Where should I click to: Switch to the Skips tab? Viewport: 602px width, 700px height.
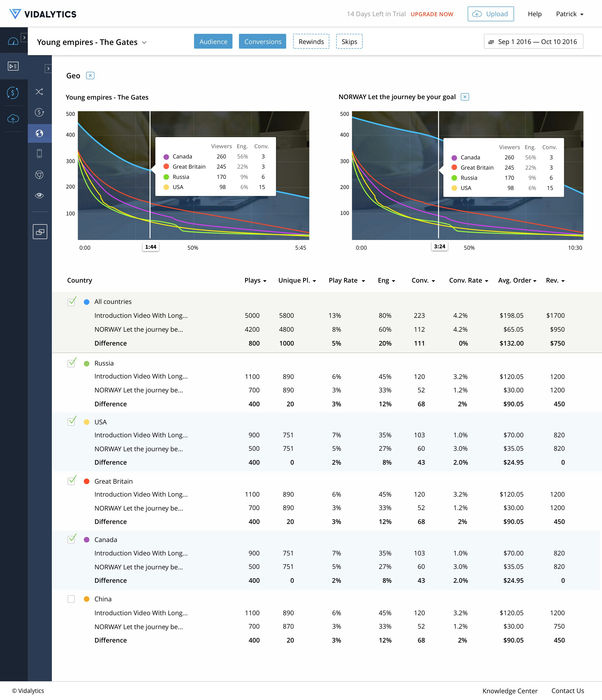tap(349, 41)
